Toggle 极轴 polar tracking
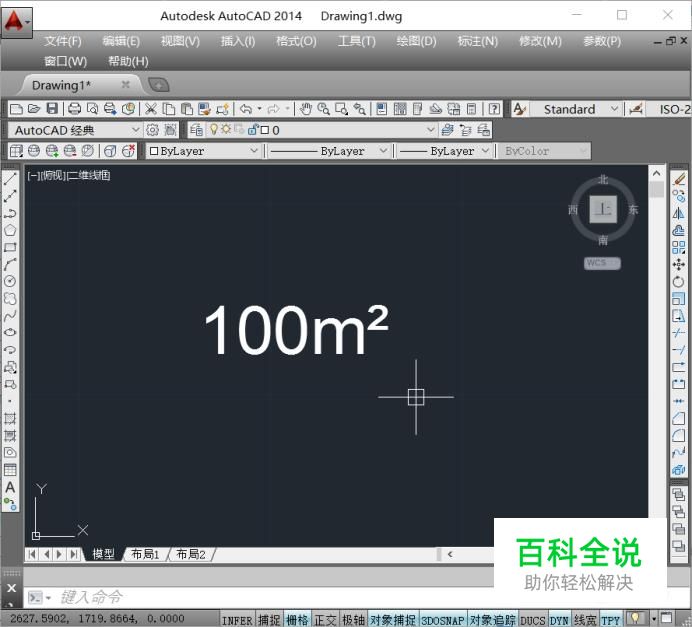Viewport: 692px width, 627px height. click(x=354, y=620)
